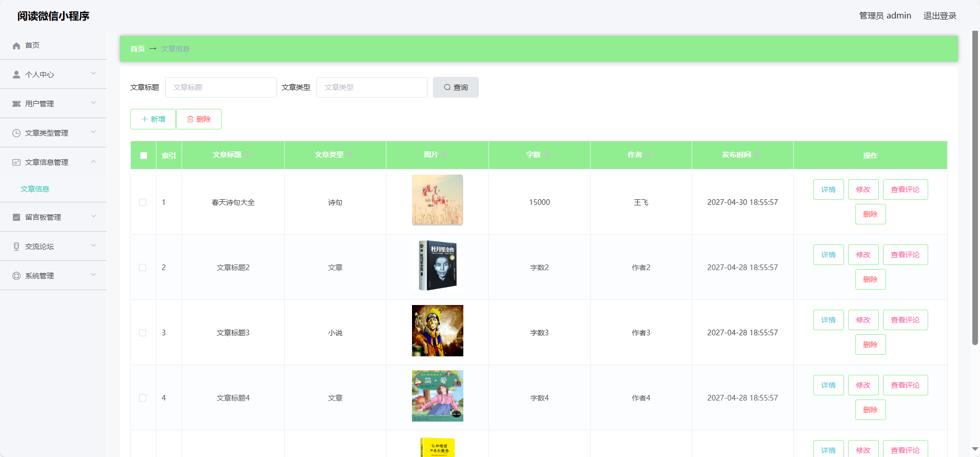Check the row for 文章标题4
The image size is (980, 457).
[143, 398]
